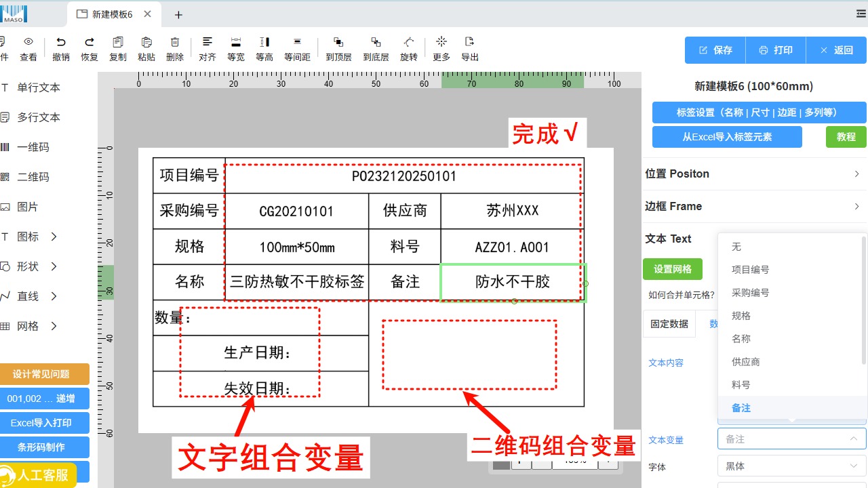The width and height of the screenshot is (868, 488).
Task: Click the 导出 export icon
Action: coord(469,42)
